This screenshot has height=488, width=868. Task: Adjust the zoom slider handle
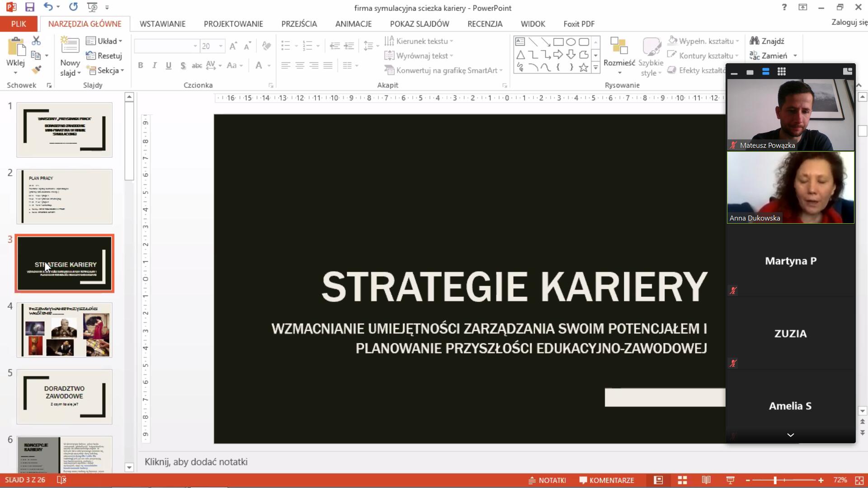coord(775,480)
